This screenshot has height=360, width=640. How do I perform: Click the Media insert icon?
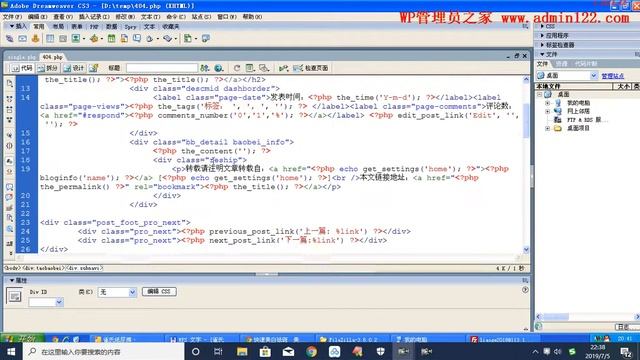click(x=94, y=39)
